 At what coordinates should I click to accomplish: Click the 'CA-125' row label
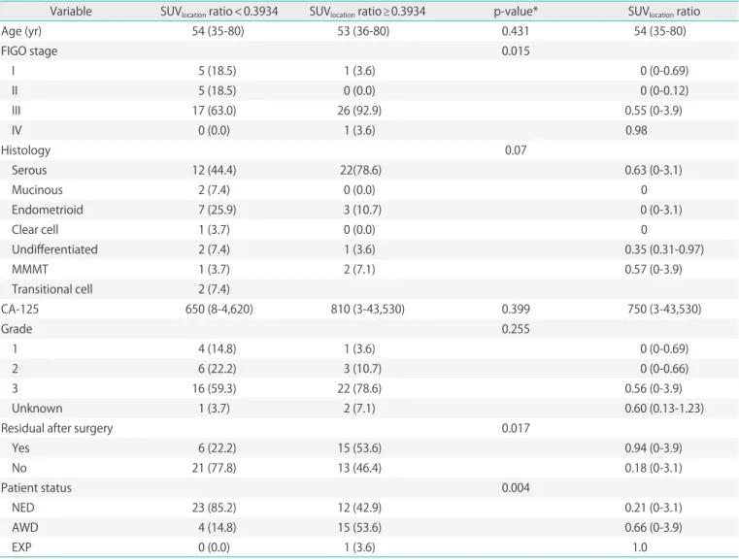pyautogui.click(x=19, y=309)
